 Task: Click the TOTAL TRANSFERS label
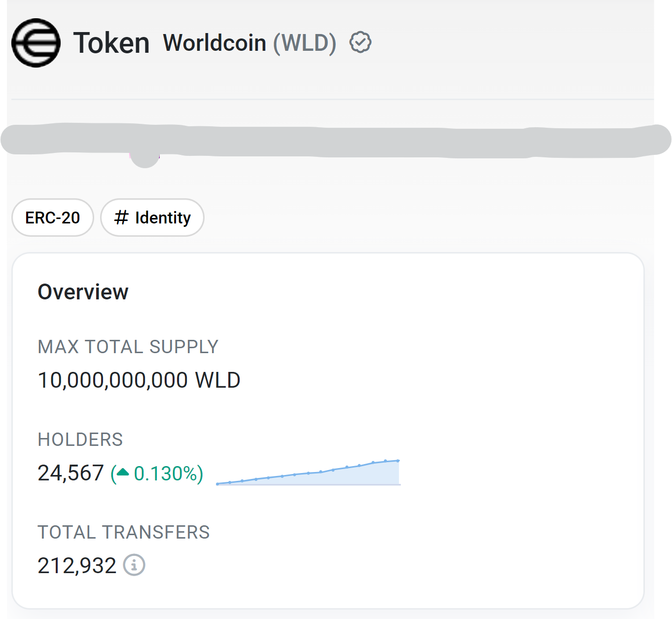[124, 532]
